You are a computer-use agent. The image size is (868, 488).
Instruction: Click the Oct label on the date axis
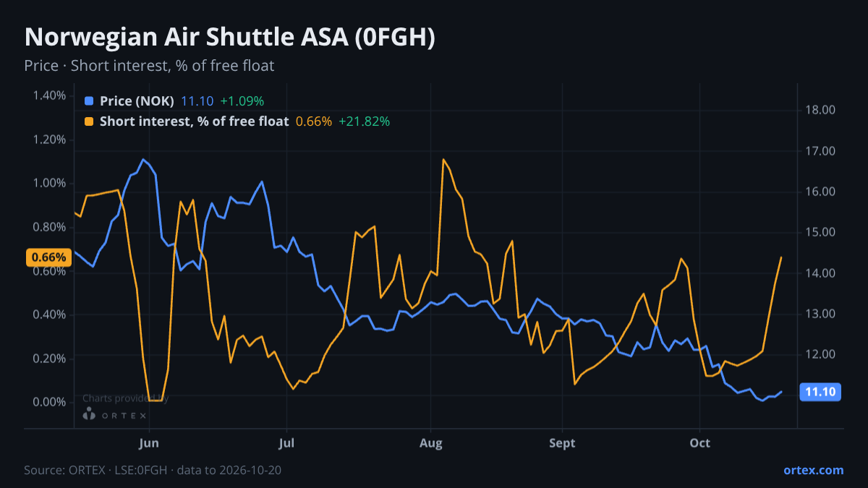(700, 443)
